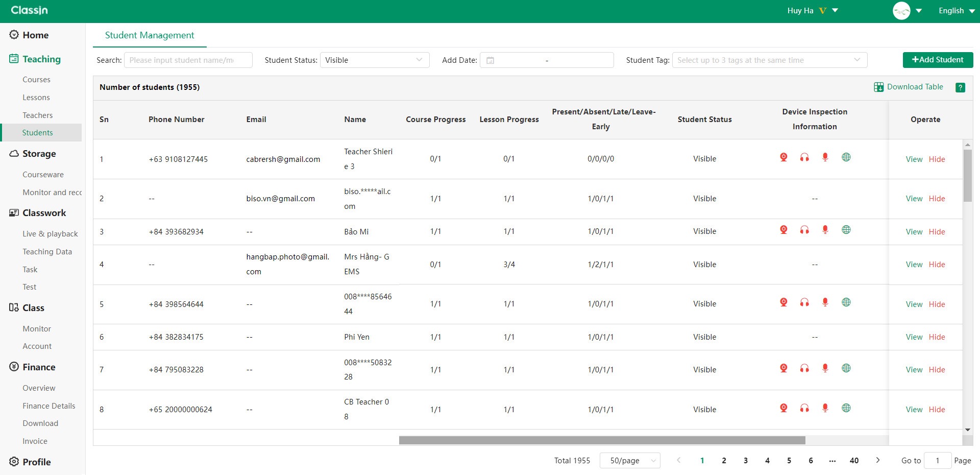The width and height of the screenshot is (980, 475).
Task: Click headphone icon for CB Teacher 08
Action: click(x=804, y=408)
